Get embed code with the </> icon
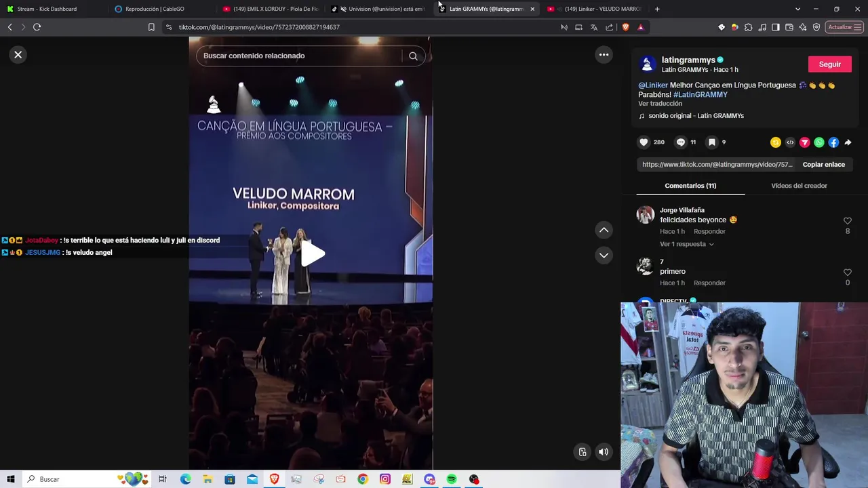The image size is (868, 488). (x=790, y=142)
